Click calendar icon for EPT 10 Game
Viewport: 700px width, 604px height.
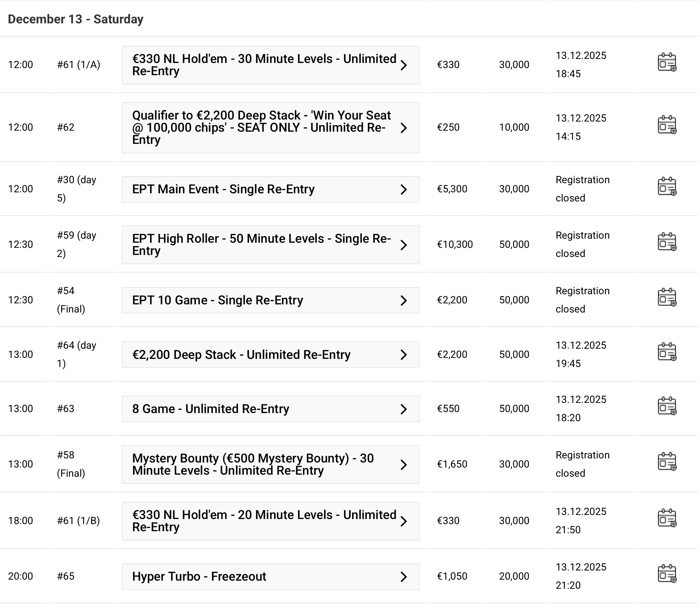pyautogui.click(x=666, y=298)
